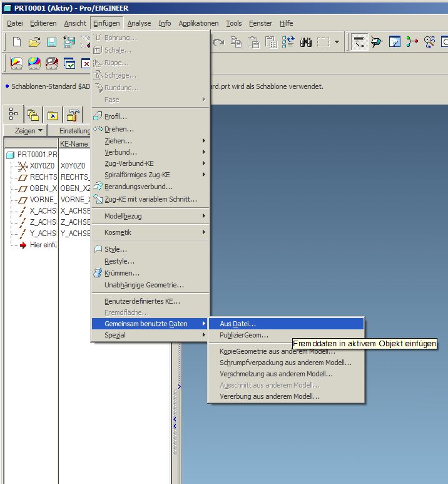Open the Editieren menu
448x484 pixels.
43,23
